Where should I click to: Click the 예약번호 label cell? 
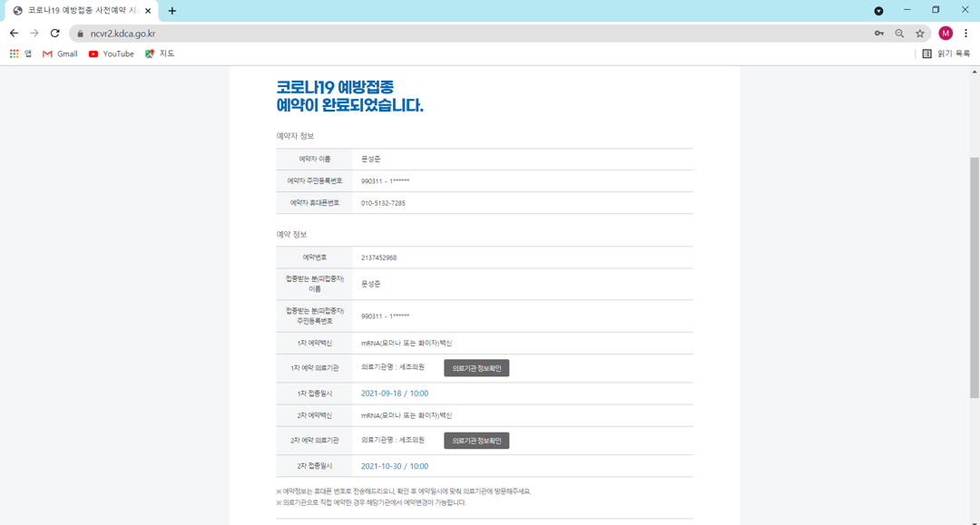(314, 258)
